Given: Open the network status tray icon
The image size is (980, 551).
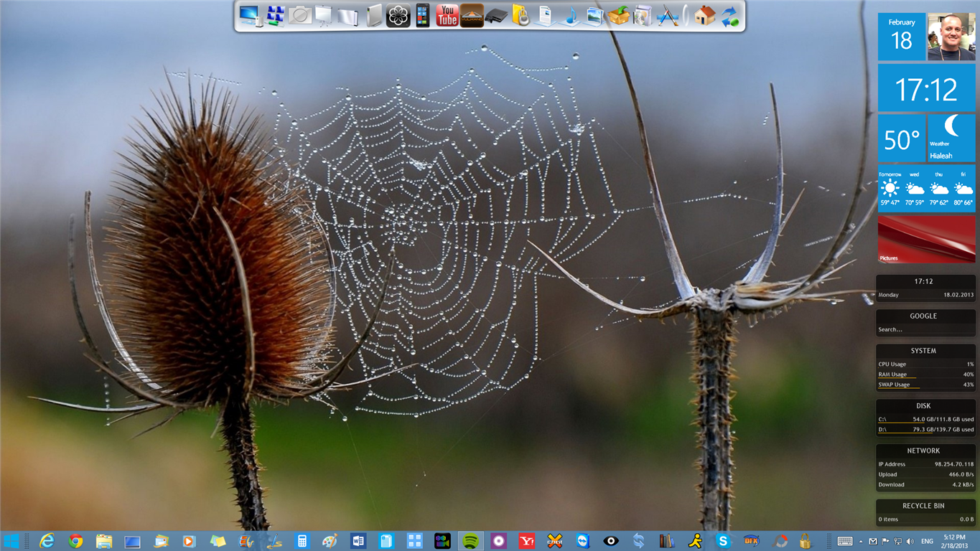Looking at the screenshot, I should (898, 541).
